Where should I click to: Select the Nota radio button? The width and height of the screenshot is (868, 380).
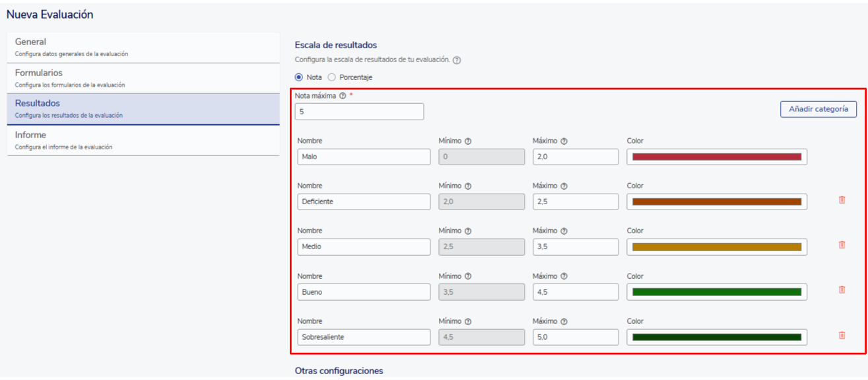pyautogui.click(x=299, y=77)
